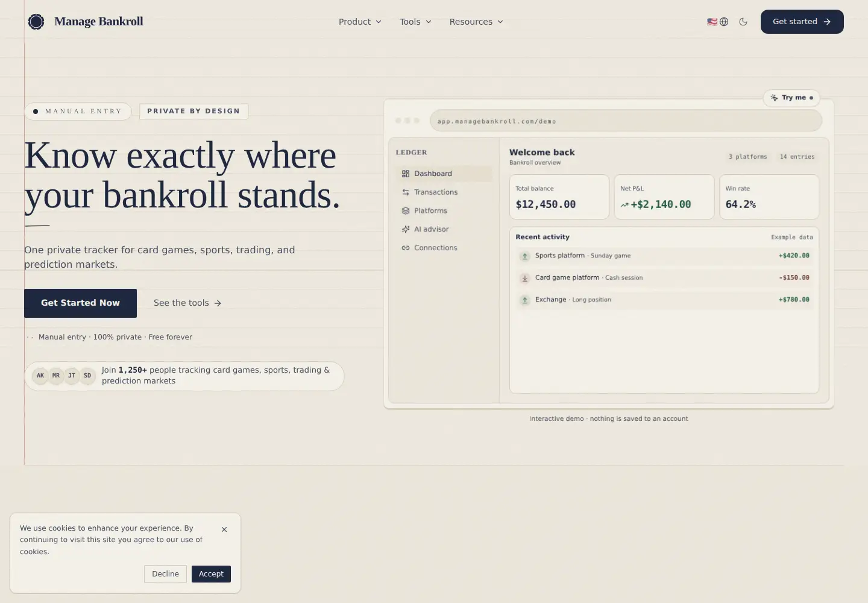Open Transactions in the ledger sidebar

[444, 192]
